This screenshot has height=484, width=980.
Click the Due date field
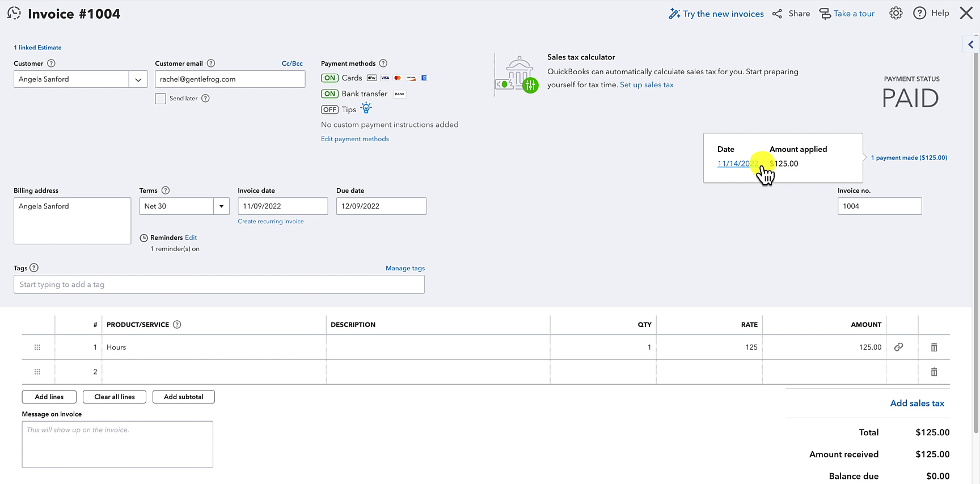click(381, 206)
